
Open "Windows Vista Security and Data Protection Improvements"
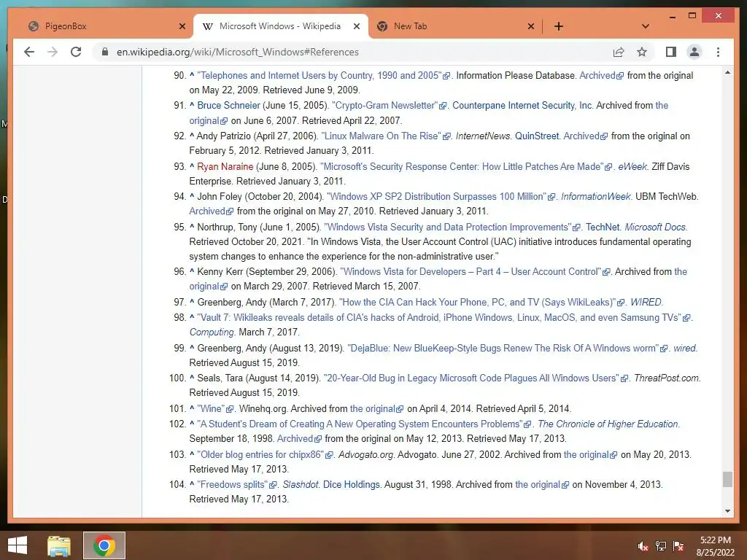click(x=447, y=227)
